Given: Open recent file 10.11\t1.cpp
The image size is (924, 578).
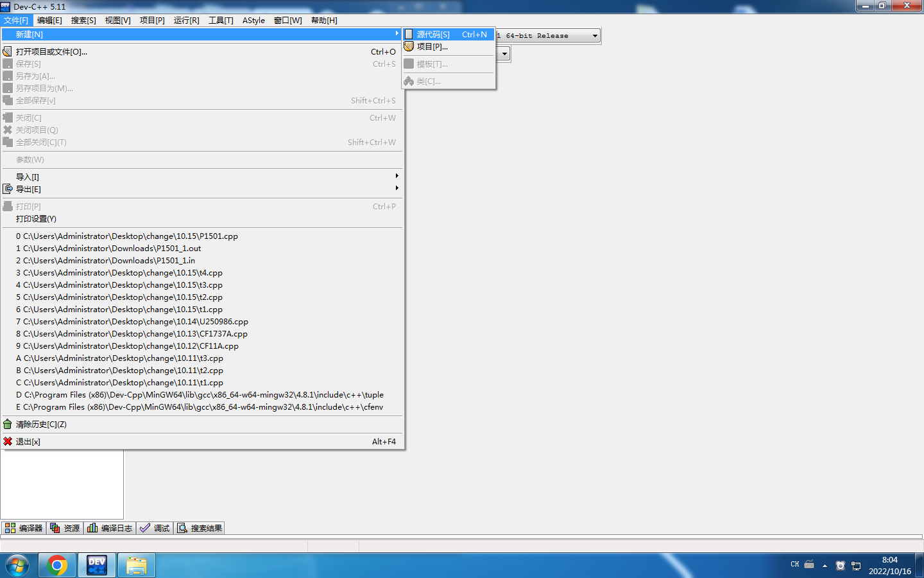Looking at the screenshot, I should (201, 383).
